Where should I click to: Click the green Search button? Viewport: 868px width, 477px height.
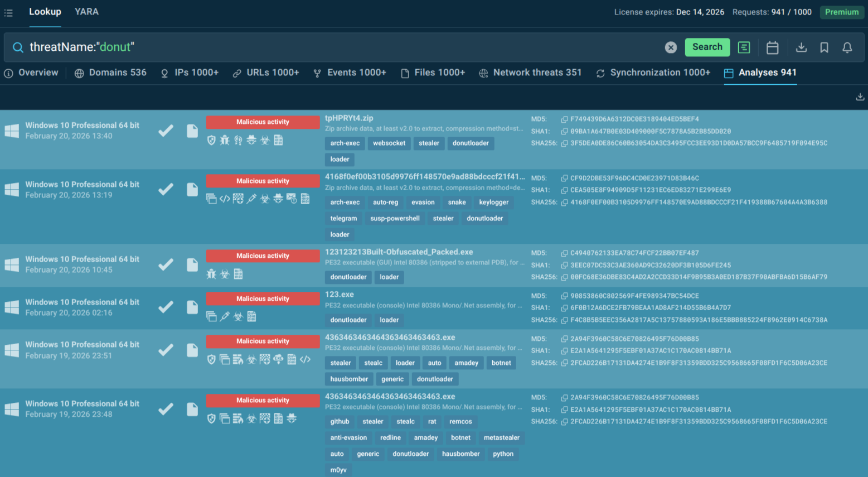(x=707, y=47)
